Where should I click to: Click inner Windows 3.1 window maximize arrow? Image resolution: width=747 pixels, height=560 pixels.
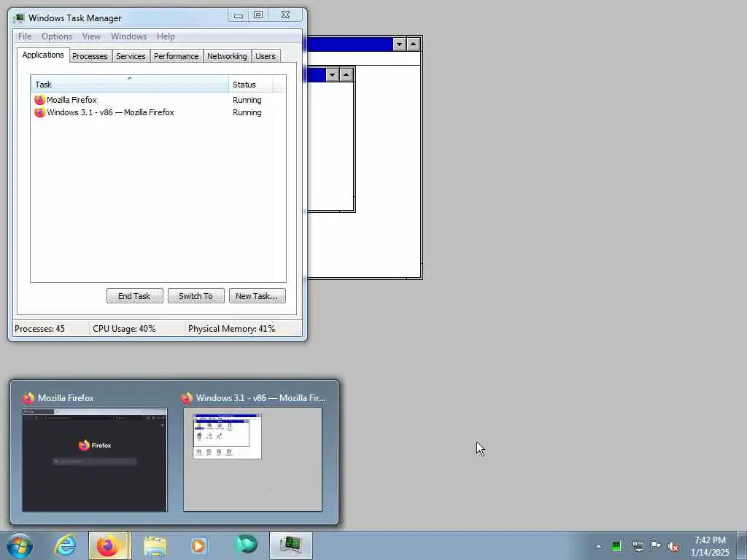tap(347, 75)
